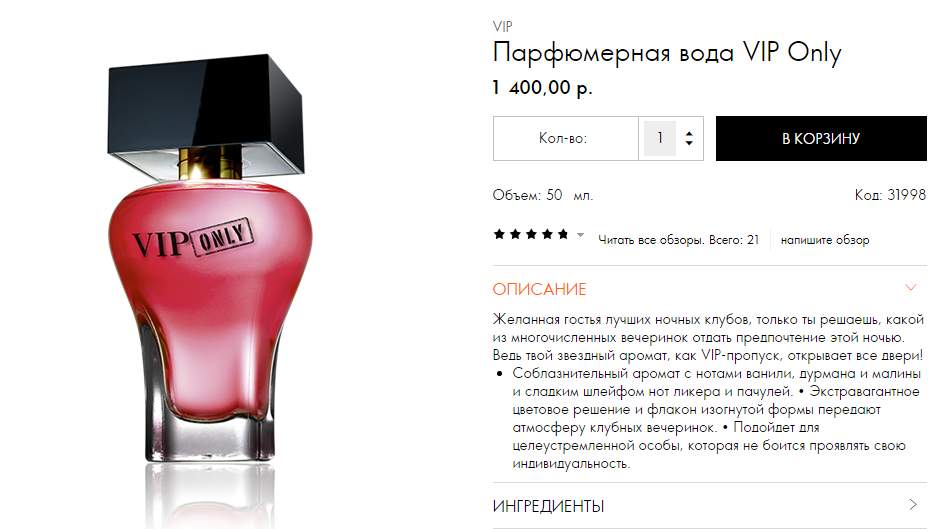The image size is (945, 529).
Task: Click the product title 'Парфюмерная вода VIP Only'
Action: click(x=667, y=53)
